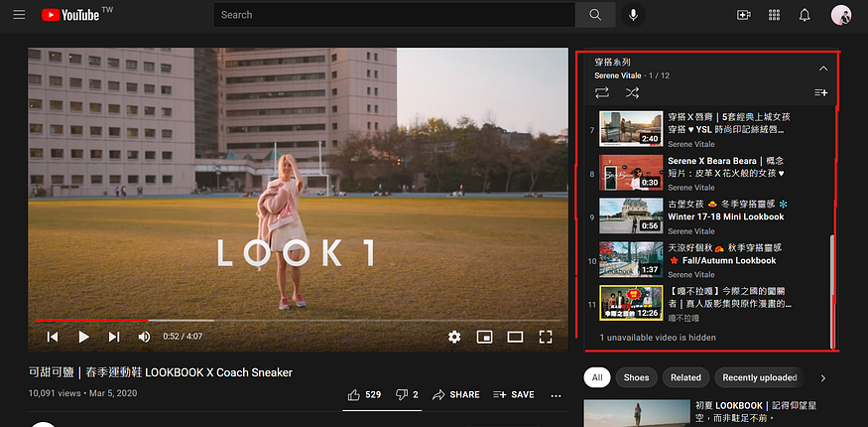868x427 pixels.
Task: Switch to miniplayer mode
Action: (x=485, y=337)
